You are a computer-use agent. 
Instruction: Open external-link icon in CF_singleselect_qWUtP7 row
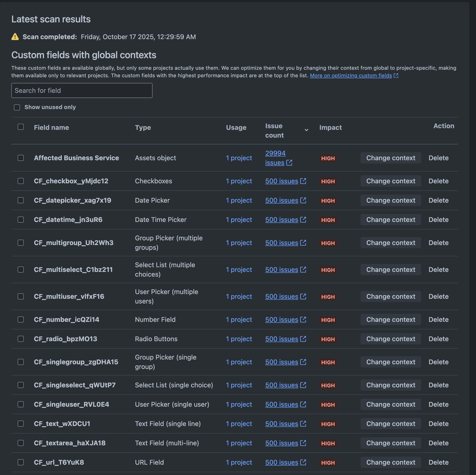(303, 385)
